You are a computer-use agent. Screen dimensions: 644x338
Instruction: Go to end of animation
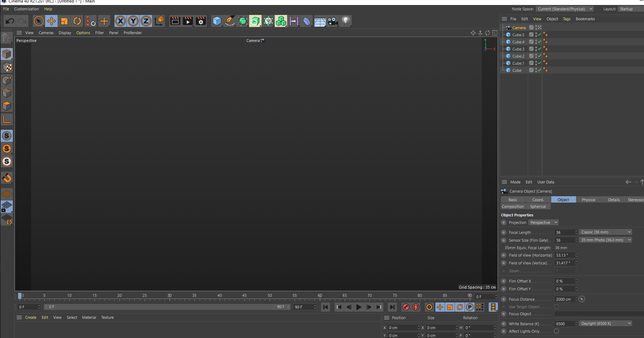pyautogui.click(x=392, y=307)
